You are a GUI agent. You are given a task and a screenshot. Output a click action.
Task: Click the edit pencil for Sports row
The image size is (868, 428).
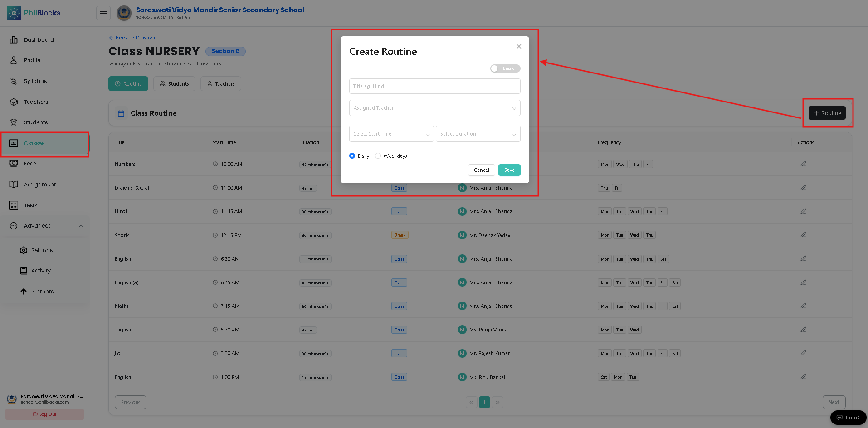point(803,235)
